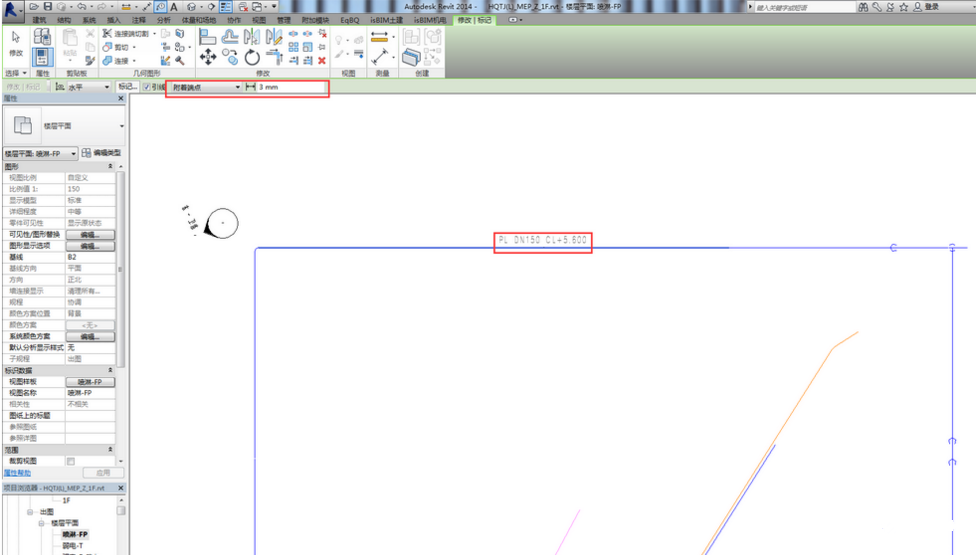Screen dimensions: 979x555
Task: Open the 楼层平面 type selector dropdown
Action: 121,126
